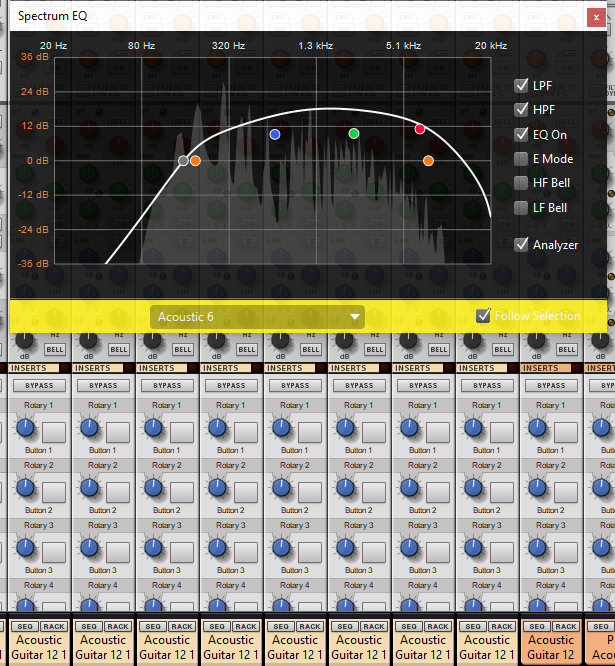Enable E Mode checkbox
Screen dimensions: 615x666
pyautogui.click(x=521, y=159)
